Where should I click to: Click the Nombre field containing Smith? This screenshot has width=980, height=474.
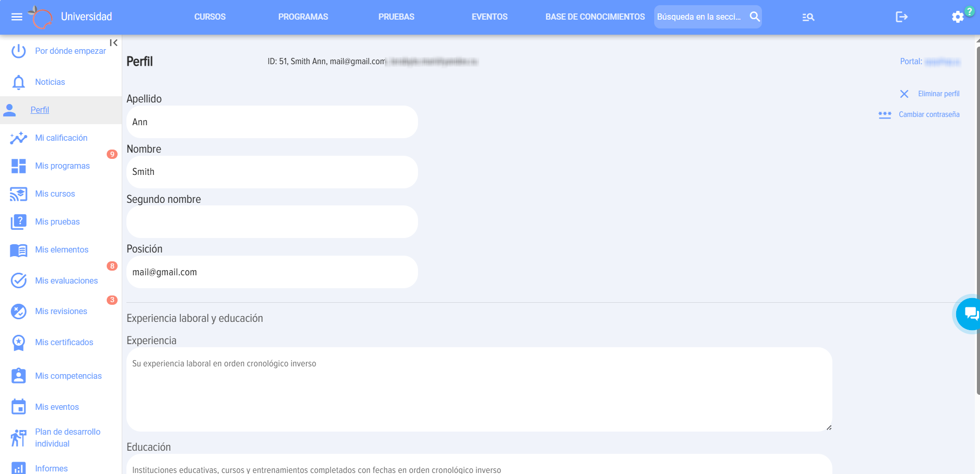(272, 172)
